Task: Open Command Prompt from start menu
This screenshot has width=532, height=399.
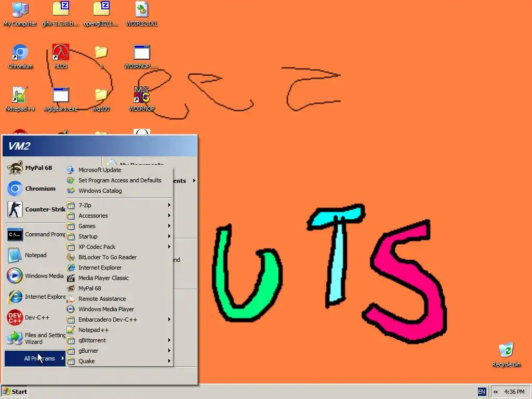Action: [36, 234]
